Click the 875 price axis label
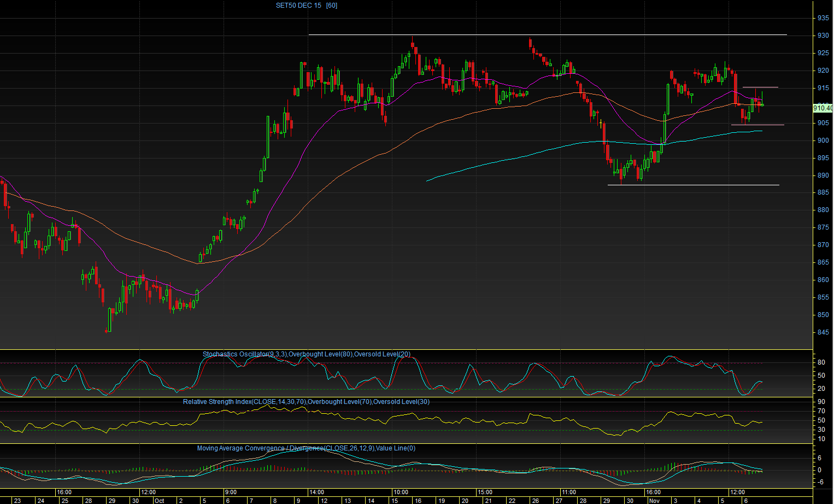Screen dimensions: 834x504 tap(823, 227)
